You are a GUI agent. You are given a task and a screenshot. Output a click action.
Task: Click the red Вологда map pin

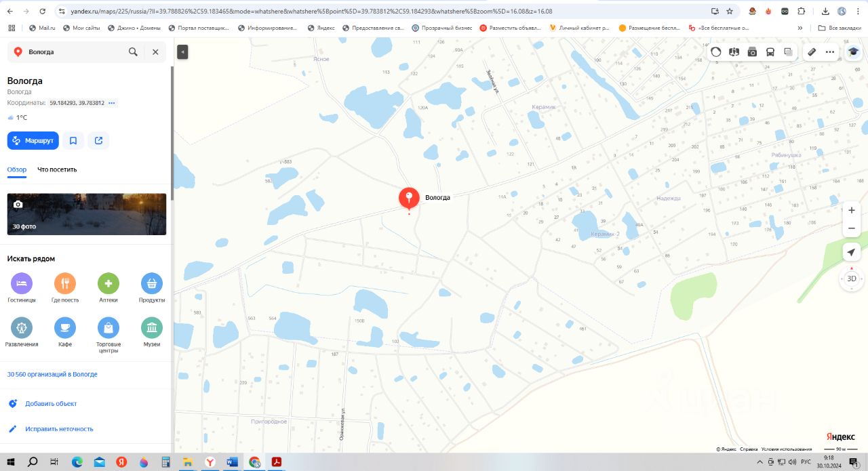click(x=409, y=198)
